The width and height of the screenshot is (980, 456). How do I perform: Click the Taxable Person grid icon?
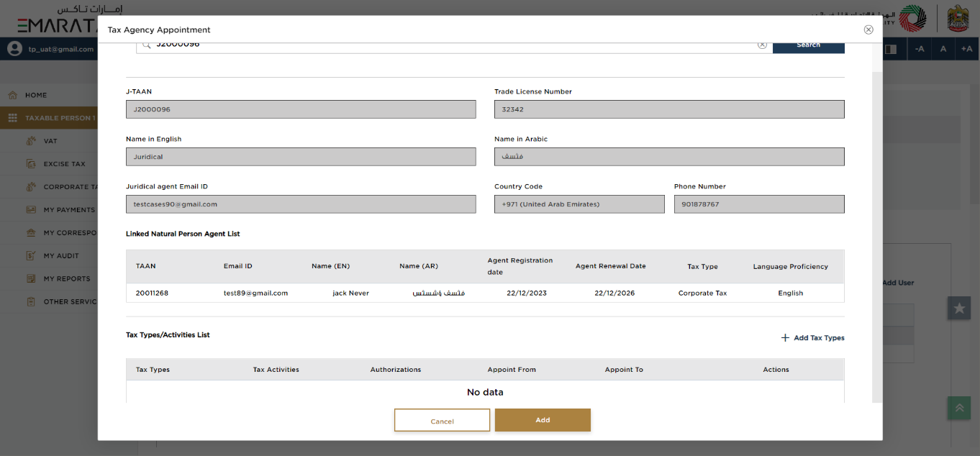click(12, 118)
